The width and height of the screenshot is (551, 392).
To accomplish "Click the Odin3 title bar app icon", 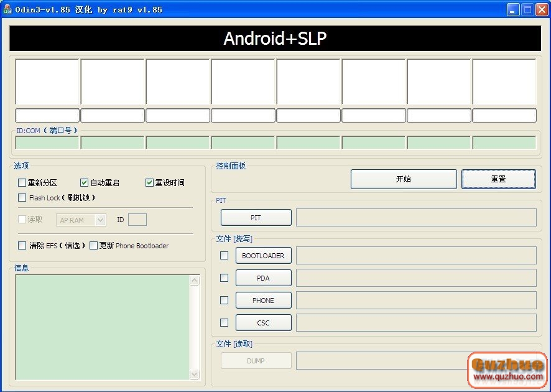I will (7, 9).
